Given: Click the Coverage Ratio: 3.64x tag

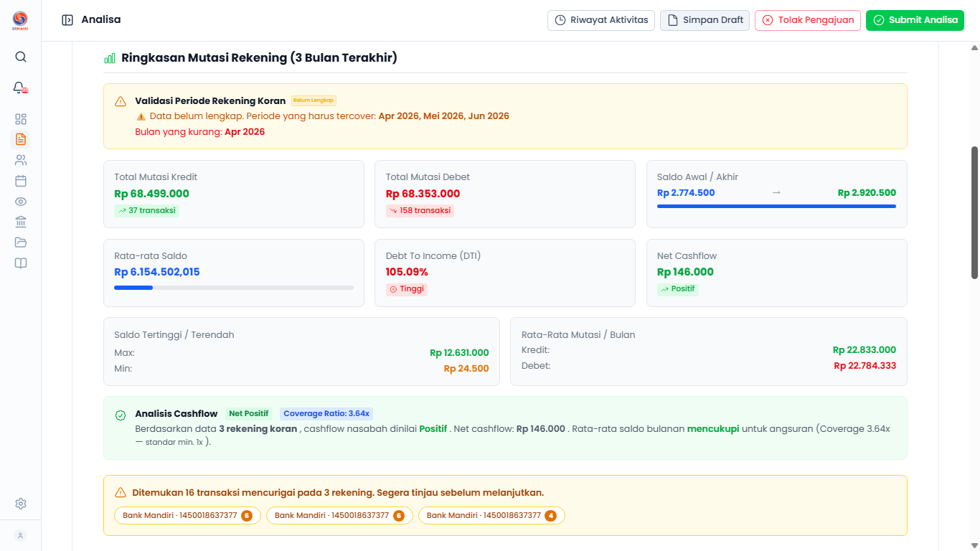Looking at the screenshot, I should (326, 414).
